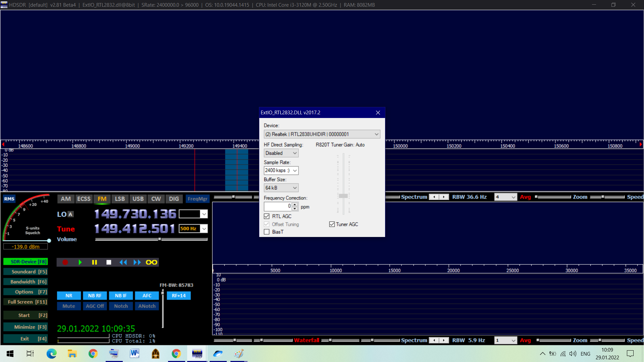
Task: Click the blue rewind arrows
Action: (123, 262)
